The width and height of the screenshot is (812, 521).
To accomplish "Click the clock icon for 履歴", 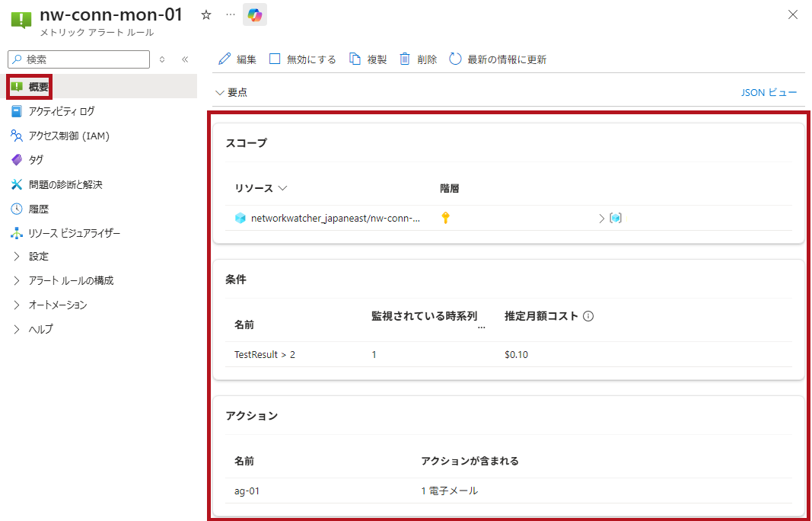I will point(17,209).
